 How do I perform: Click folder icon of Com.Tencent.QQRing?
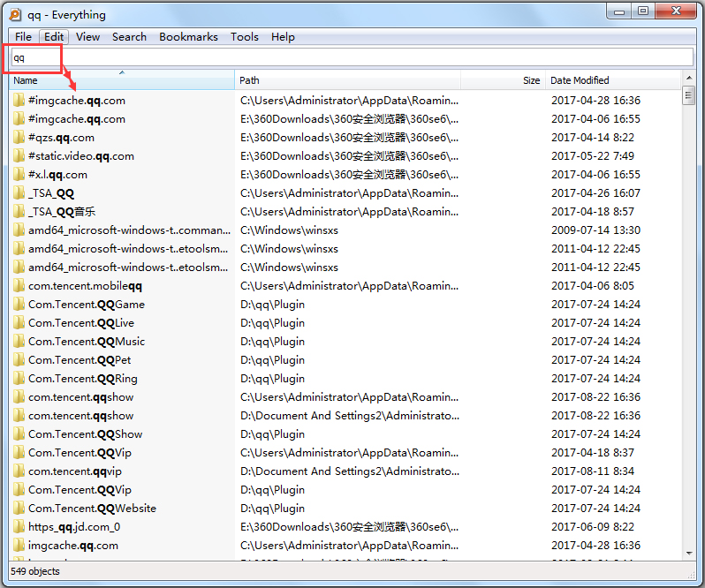tap(19, 379)
